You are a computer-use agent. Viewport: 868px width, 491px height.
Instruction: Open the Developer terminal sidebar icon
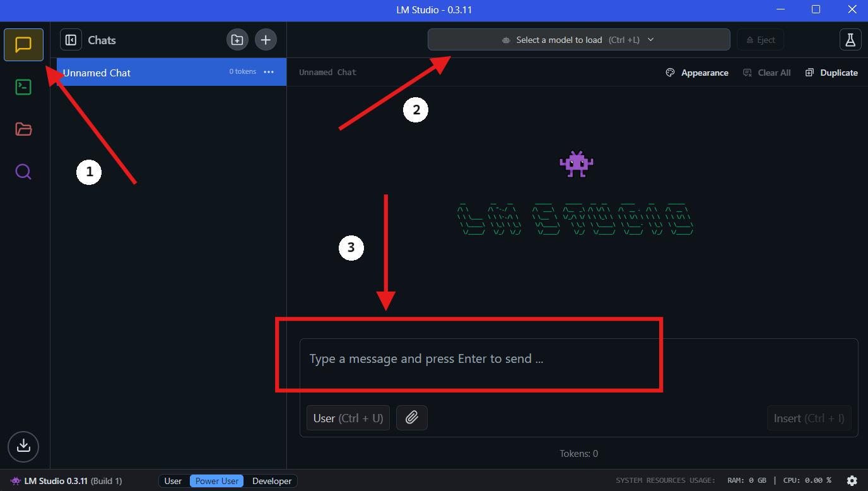point(23,87)
